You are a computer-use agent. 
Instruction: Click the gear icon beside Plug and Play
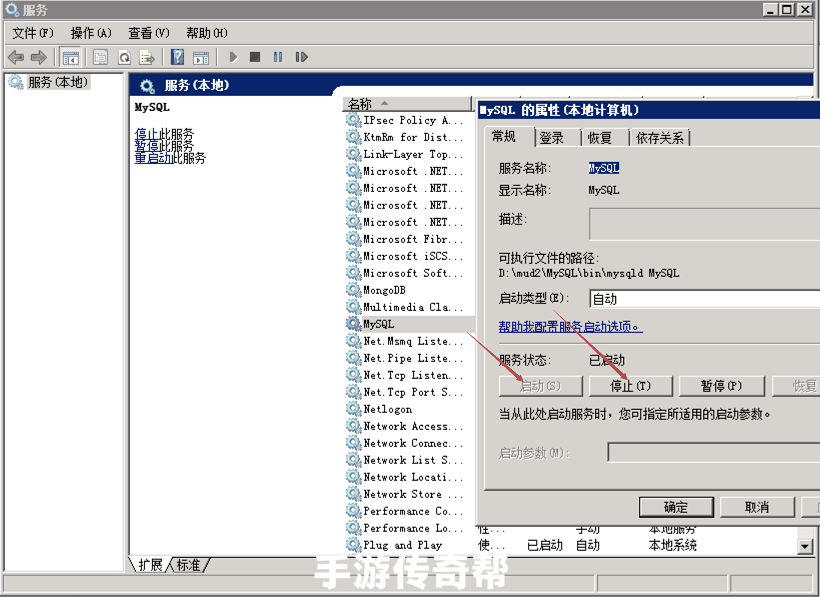pyautogui.click(x=354, y=545)
